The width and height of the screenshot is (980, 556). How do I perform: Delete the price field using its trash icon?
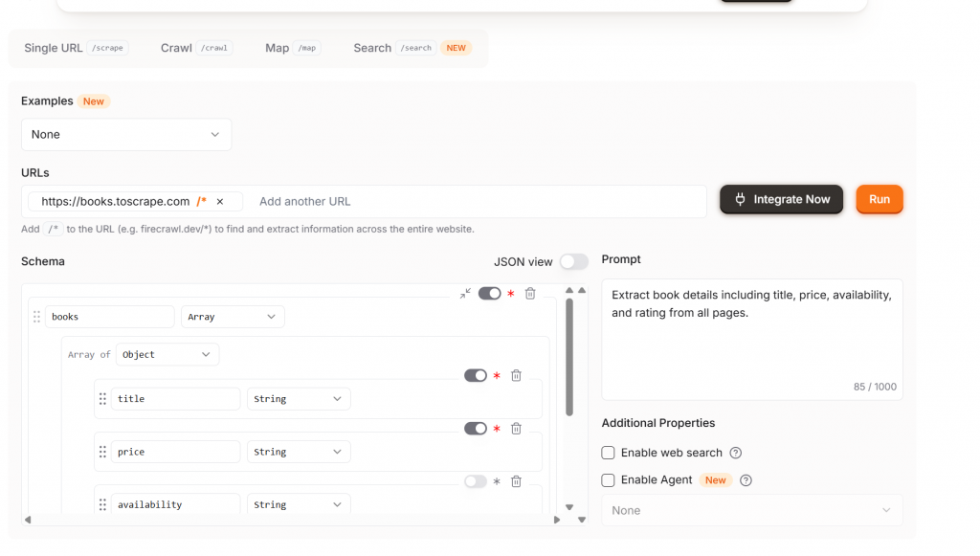tap(516, 429)
